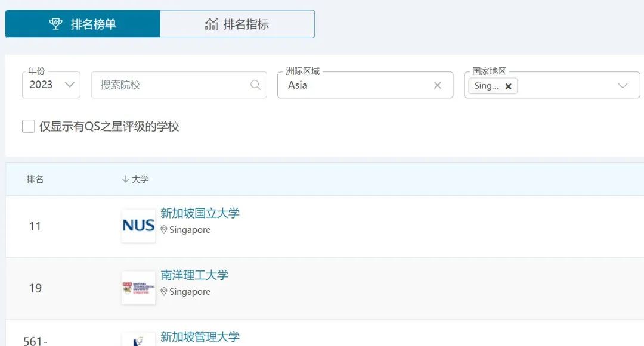Screen dimensions: 644x346
Task: Click the chart icon on 排名指标
Action: pyautogui.click(x=212, y=24)
